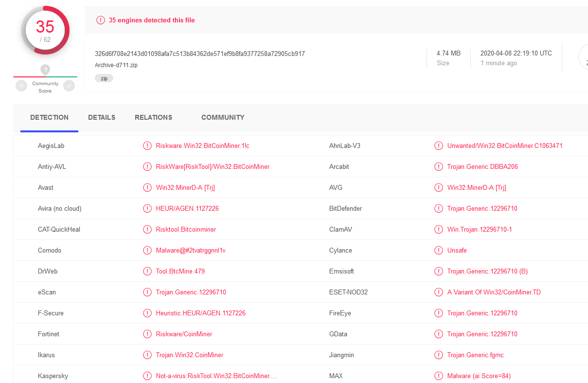Click the warning icon for AVG result
Image resolution: width=588 pixels, height=383 pixels.
(439, 187)
